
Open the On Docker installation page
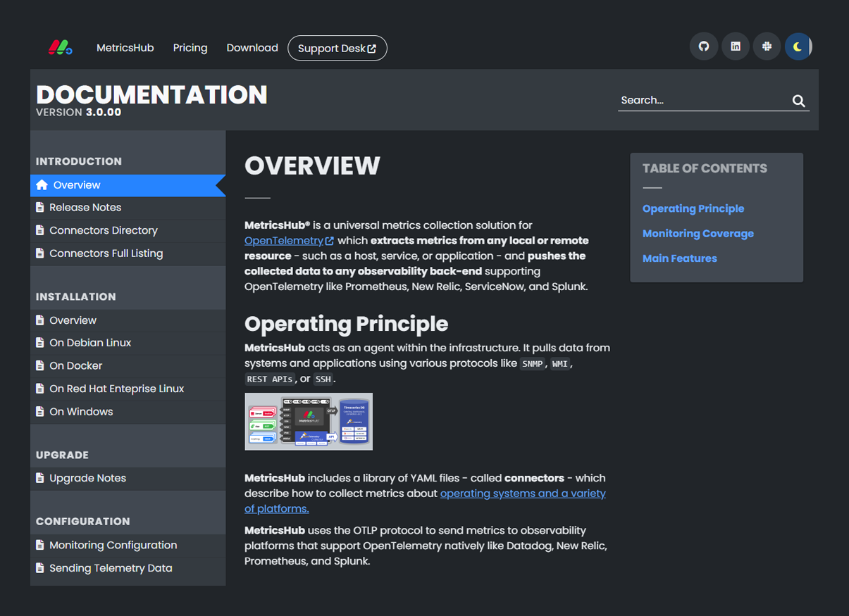coord(75,366)
